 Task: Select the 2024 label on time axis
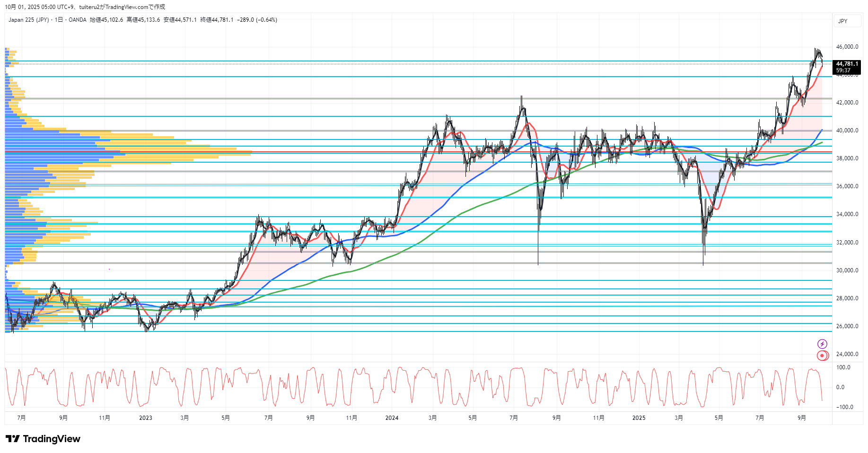[x=392, y=418]
